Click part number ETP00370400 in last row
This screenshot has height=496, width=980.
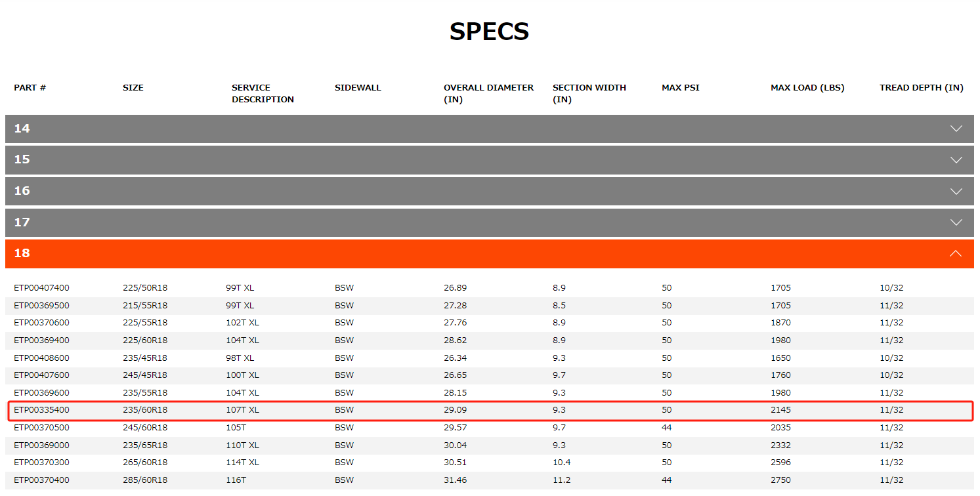coord(41,480)
